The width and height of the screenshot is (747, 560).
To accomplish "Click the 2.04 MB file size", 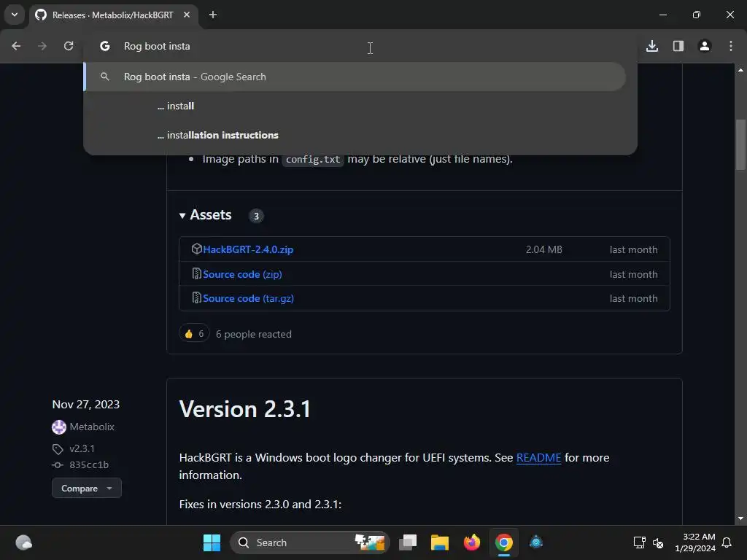I will (544, 249).
